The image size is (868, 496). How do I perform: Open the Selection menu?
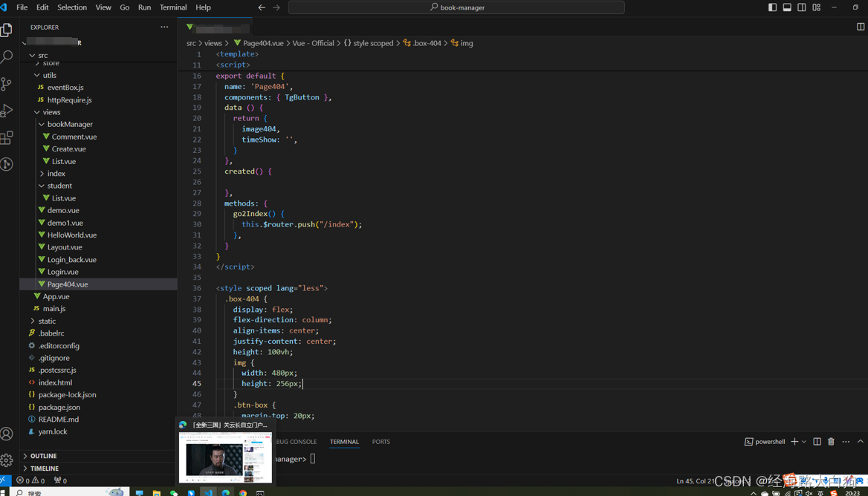coord(72,7)
